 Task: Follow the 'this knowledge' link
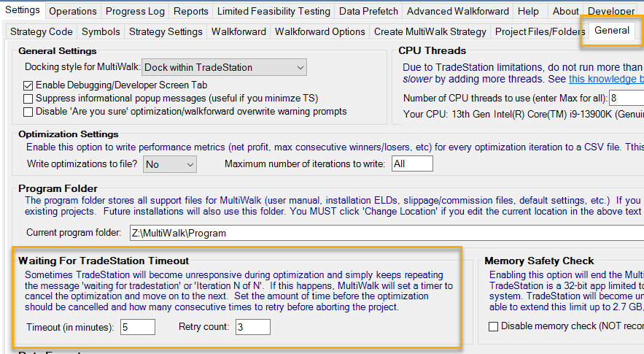click(x=605, y=79)
